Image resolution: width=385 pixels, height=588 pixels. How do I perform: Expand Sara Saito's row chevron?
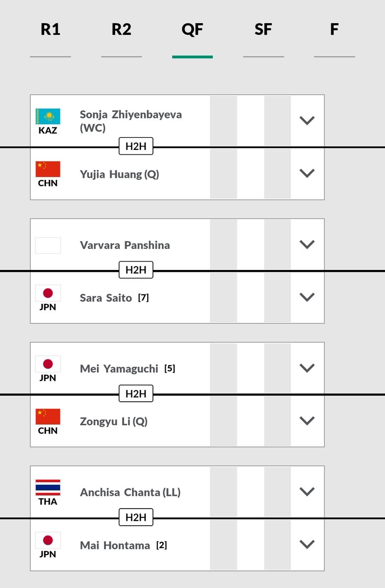pos(307,297)
